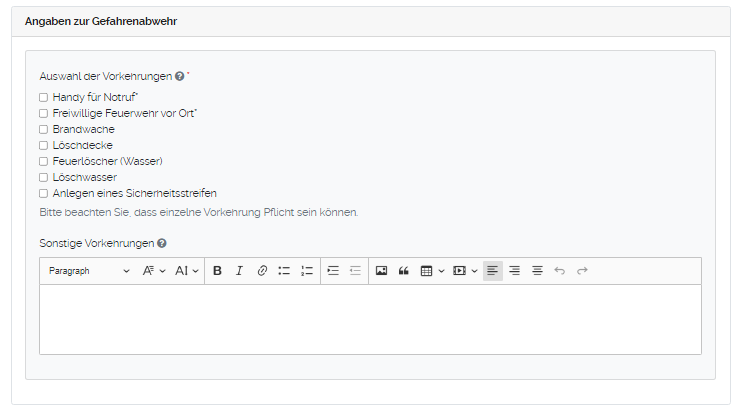Open the Paragraph heading dropdown
The image size is (743, 409).
(x=89, y=271)
